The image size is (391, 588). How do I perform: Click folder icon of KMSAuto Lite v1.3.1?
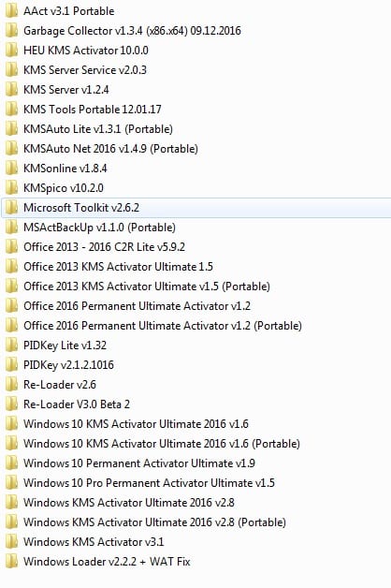click(11, 128)
